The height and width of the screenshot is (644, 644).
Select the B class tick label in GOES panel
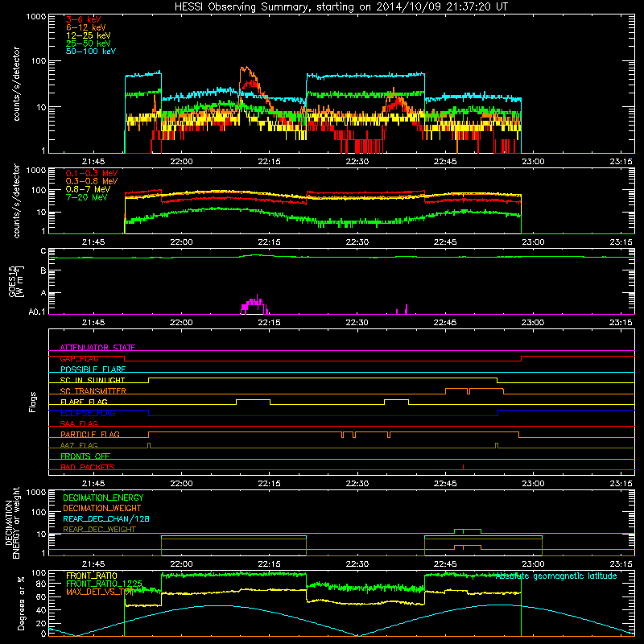click(x=43, y=271)
